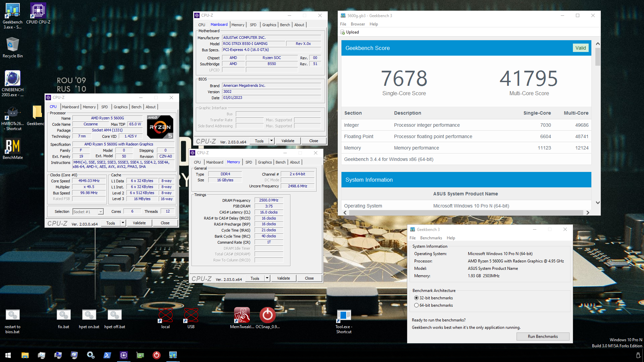Click the Valid badge in the Geekbench Score header
Viewport: 644px width, 362px height.
point(581,48)
